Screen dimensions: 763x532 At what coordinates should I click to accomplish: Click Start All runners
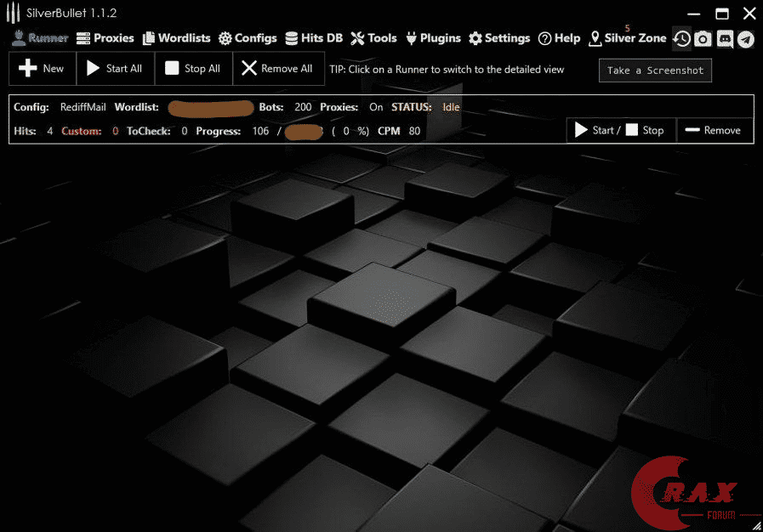pos(116,69)
